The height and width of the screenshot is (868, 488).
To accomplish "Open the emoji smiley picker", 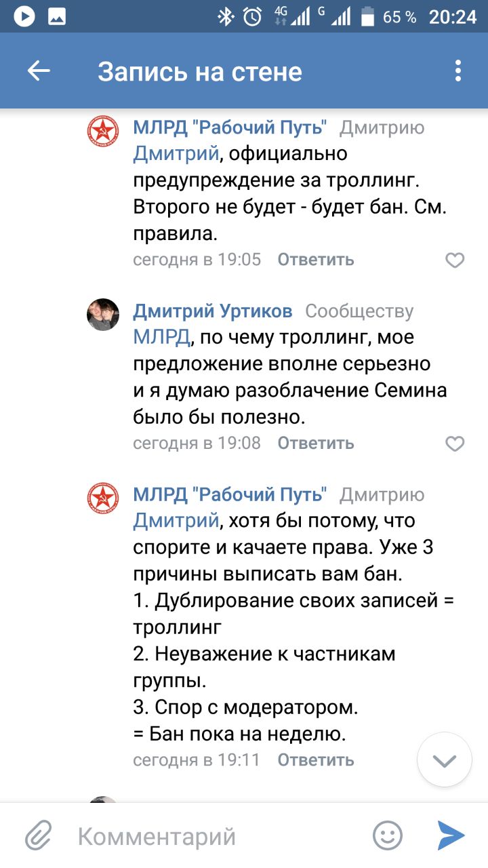I will (x=388, y=835).
